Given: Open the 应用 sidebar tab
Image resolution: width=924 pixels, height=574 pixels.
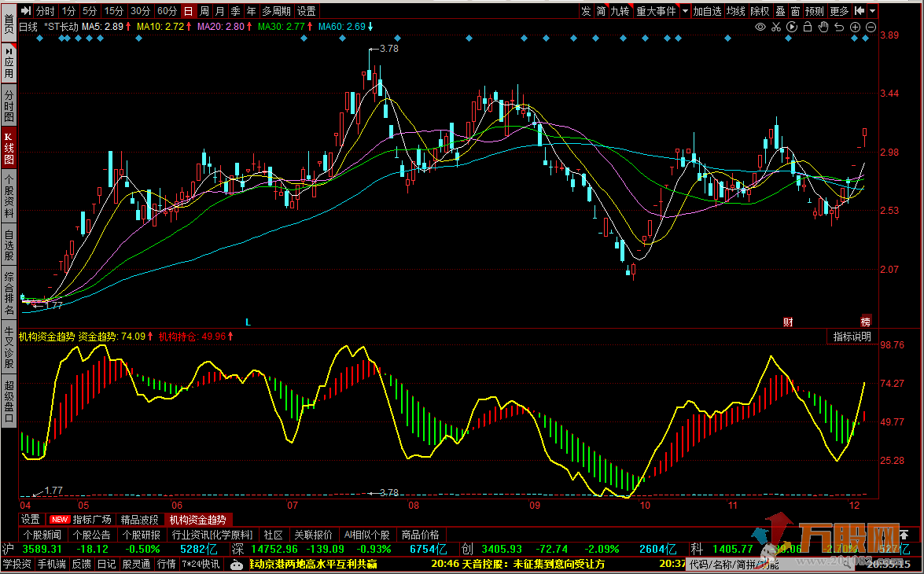Looking at the screenshot, I should (9, 62).
